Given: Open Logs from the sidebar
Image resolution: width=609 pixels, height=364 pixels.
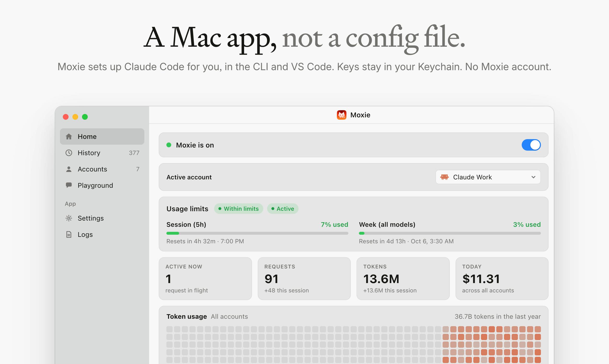Looking at the screenshot, I should pyautogui.click(x=102, y=234).
